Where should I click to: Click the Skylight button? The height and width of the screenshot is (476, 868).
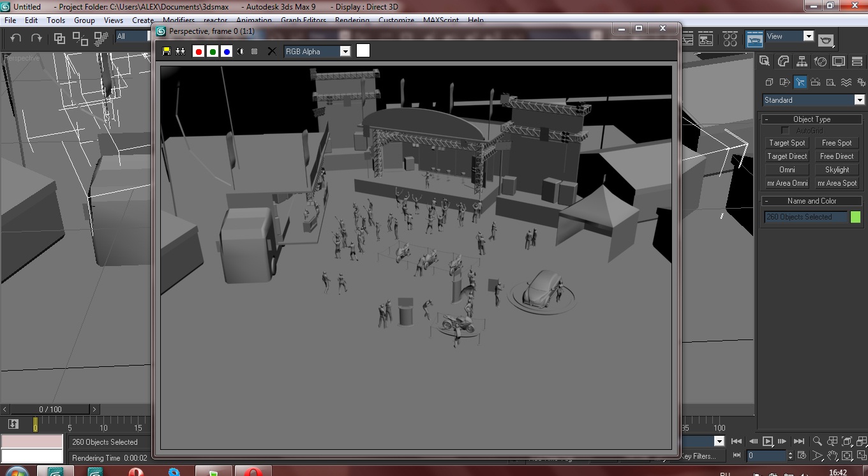coord(837,170)
